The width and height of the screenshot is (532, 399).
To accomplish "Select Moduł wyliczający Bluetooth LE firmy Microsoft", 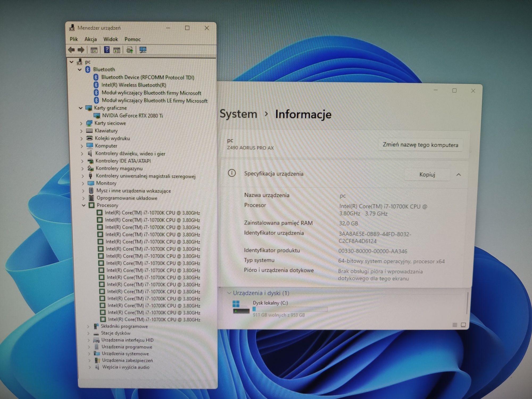I will (155, 101).
